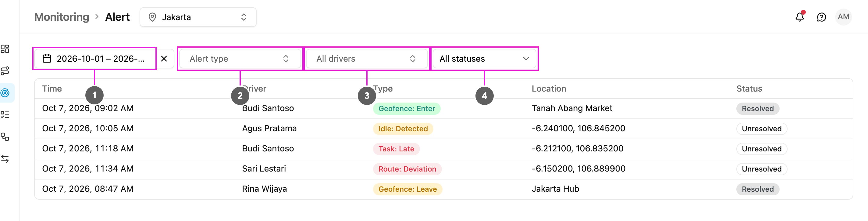The height and width of the screenshot is (221, 868).
Task: Open the help question icon
Action: tap(821, 17)
